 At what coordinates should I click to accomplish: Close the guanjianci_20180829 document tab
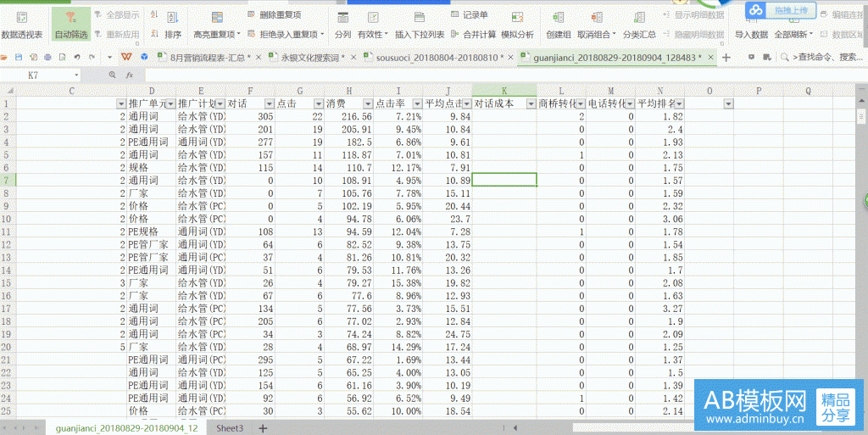[x=711, y=57]
